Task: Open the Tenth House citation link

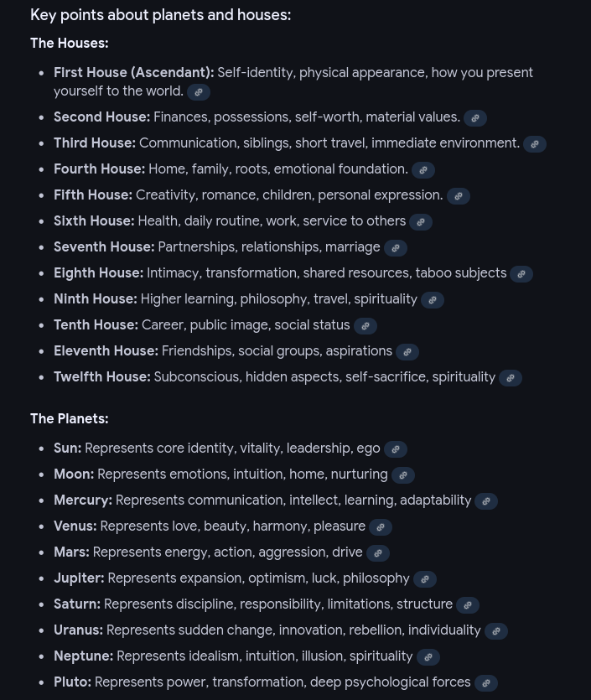Action: tap(365, 326)
